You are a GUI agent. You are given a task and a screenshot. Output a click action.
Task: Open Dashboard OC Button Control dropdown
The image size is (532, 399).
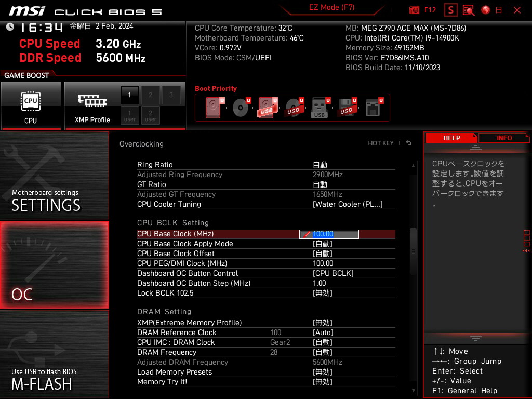coord(333,273)
